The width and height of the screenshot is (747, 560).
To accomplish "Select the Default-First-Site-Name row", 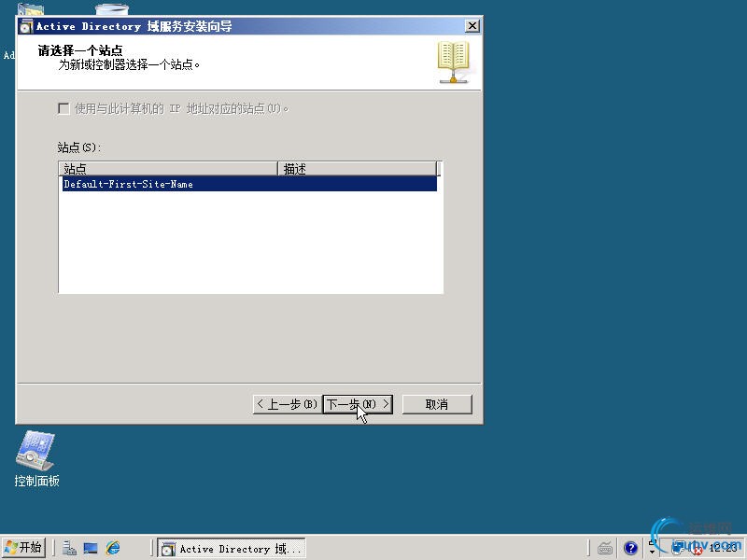I will [x=249, y=184].
